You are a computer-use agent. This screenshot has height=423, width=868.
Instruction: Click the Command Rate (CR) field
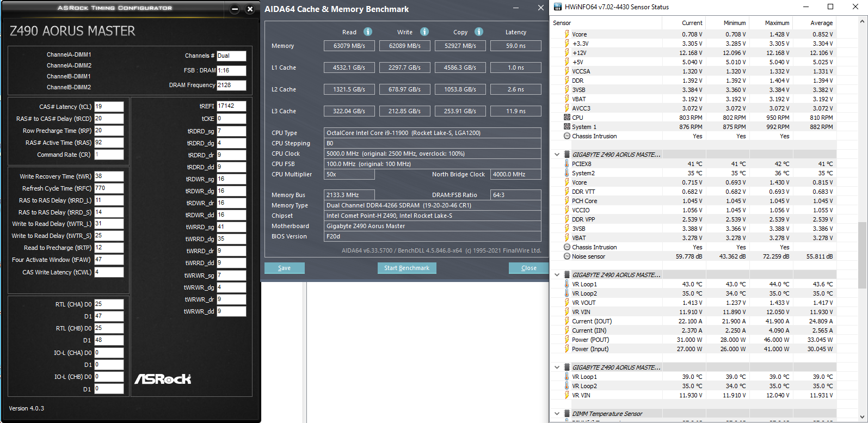(x=109, y=155)
